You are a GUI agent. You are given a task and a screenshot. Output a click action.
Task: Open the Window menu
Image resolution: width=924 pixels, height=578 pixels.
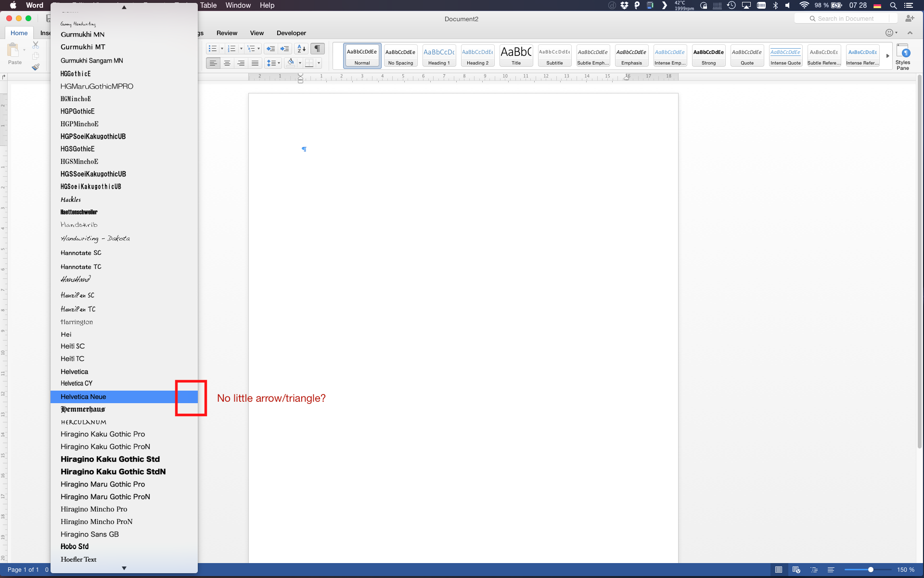point(238,5)
